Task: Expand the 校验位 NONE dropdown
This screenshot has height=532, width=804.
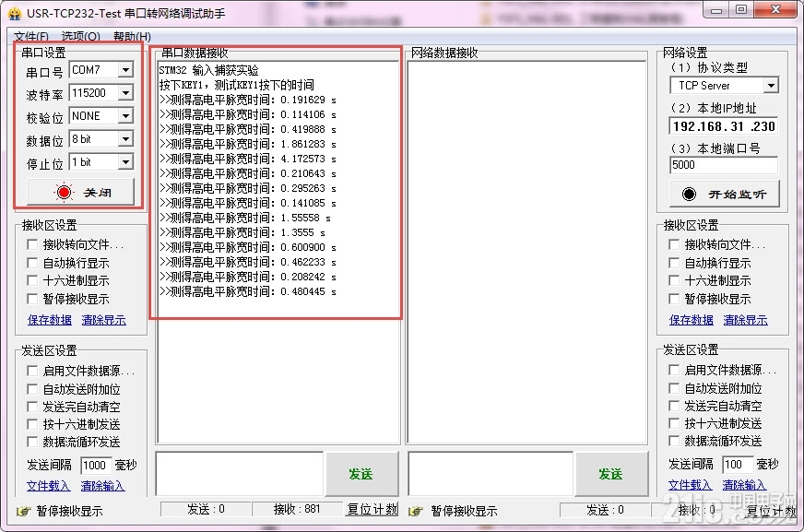Action: pyautogui.click(x=125, y=116)
